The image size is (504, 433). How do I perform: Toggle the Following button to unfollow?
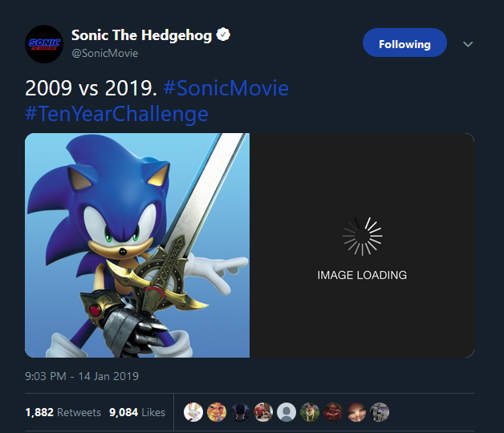click(x=404, y=44)
